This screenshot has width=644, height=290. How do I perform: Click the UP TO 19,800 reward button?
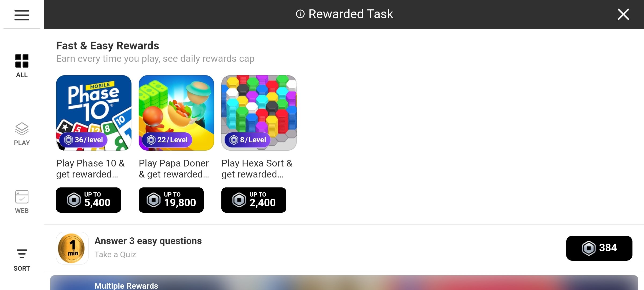(171, 200)
